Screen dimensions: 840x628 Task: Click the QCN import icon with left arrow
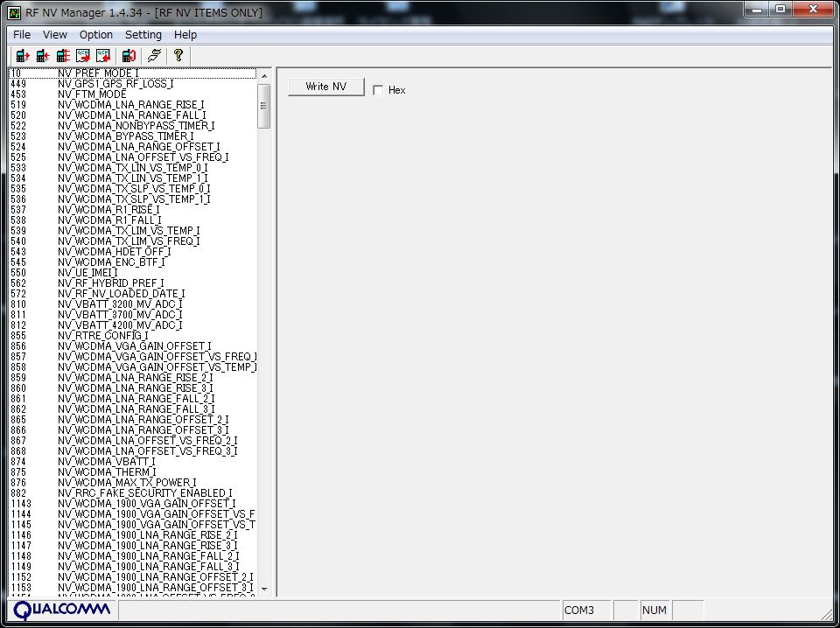tap(103, 56)
